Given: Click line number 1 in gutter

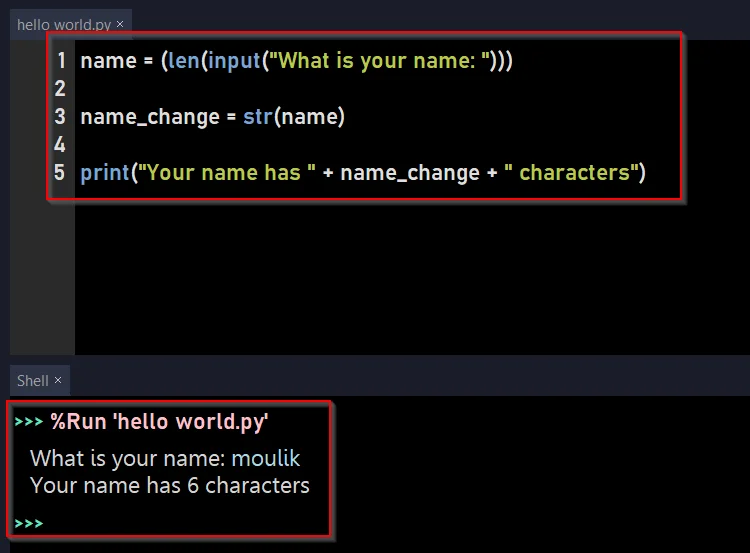Looking at the screenshot, I should [61, 61].
